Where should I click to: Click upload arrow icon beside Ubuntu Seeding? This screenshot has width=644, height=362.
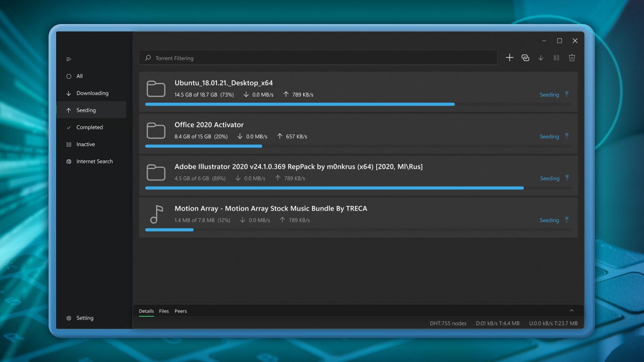click(567, 94)
